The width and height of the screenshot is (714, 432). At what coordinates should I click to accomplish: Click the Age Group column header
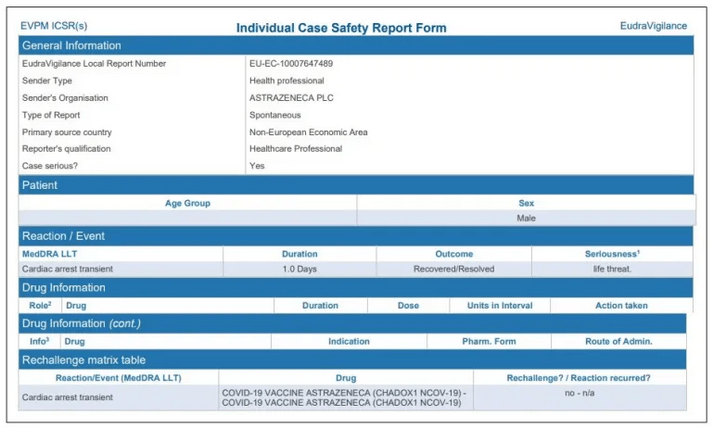click(187, 203)
